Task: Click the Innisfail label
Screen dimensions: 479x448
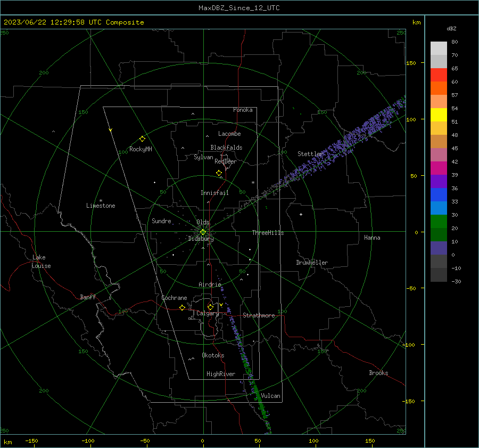Action: (x=214, y=193)
